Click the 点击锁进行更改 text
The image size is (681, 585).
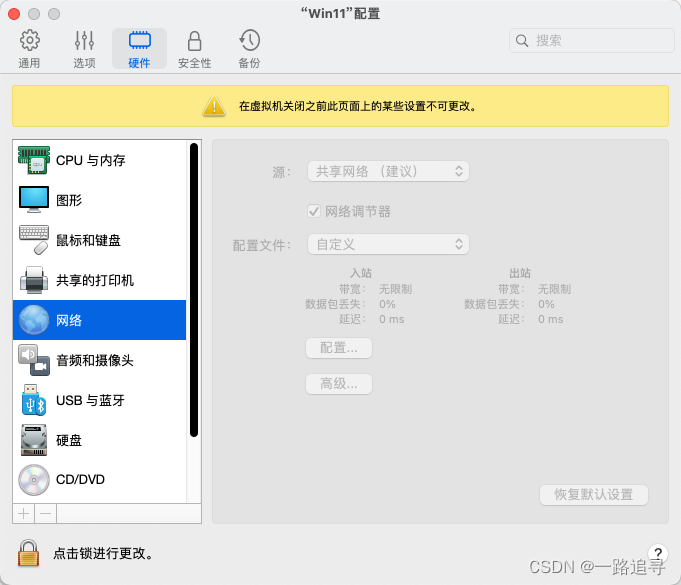[x=103, y=553]
